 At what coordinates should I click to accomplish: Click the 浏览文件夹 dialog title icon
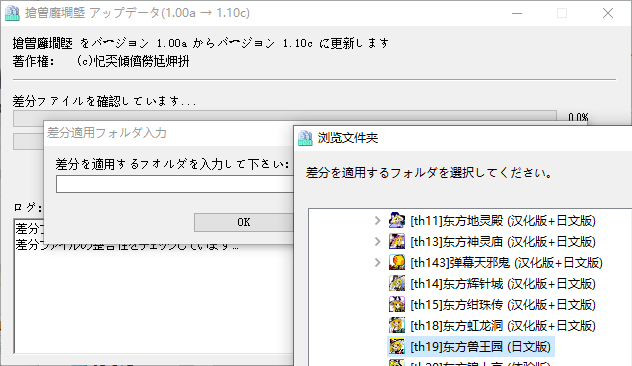coord(305,138)
